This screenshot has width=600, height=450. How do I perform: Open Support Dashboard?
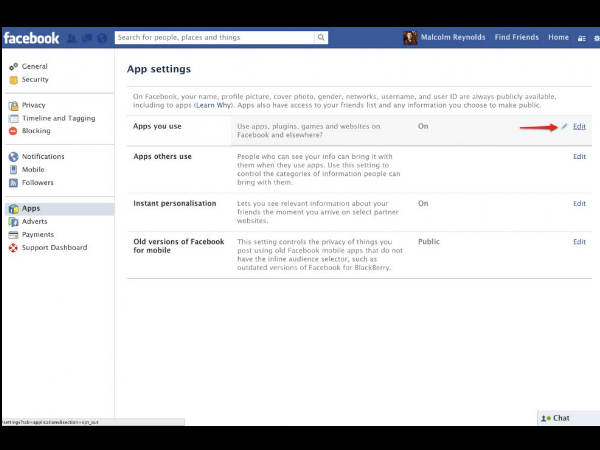[x=54, y=248]
